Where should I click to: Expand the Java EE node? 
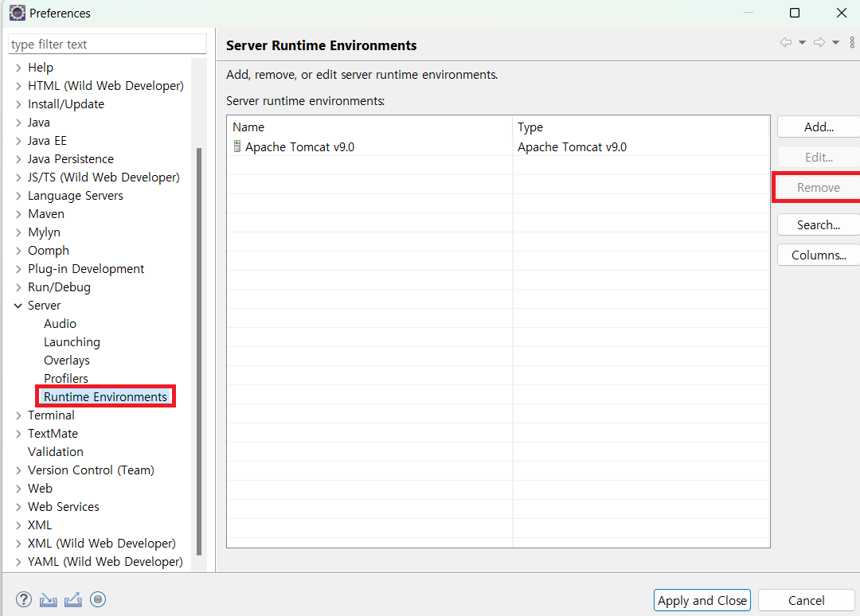[x=18, y=141]
